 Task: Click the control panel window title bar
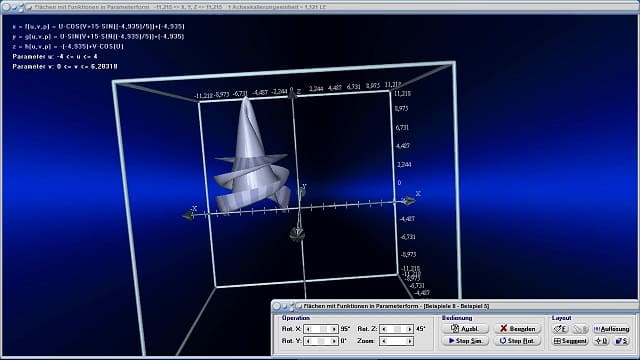pyautogui.click(x=455, y=306)
